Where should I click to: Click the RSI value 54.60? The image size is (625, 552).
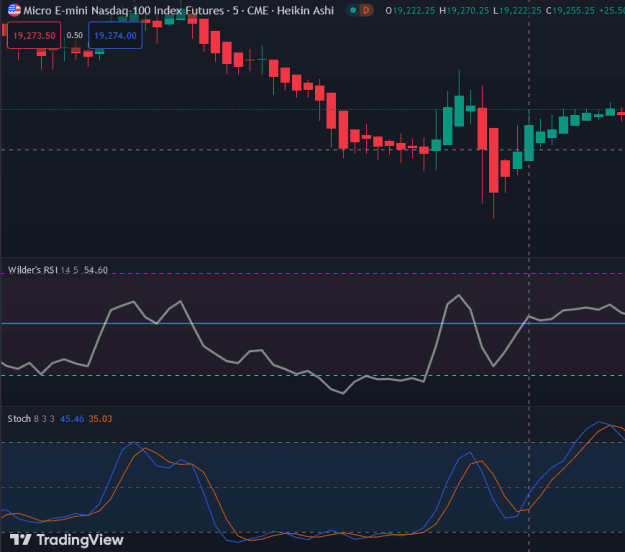pyautogui.click(x=96, y=270)
